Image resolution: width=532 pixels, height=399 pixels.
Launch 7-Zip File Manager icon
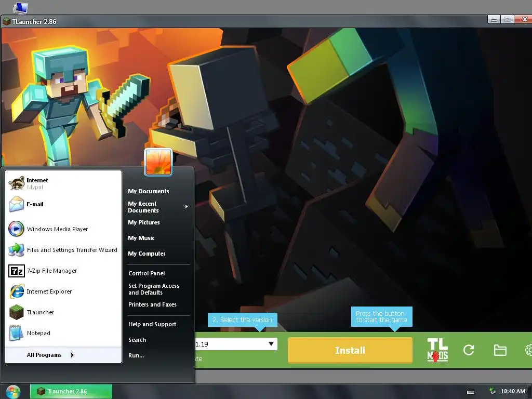point(16,271)
